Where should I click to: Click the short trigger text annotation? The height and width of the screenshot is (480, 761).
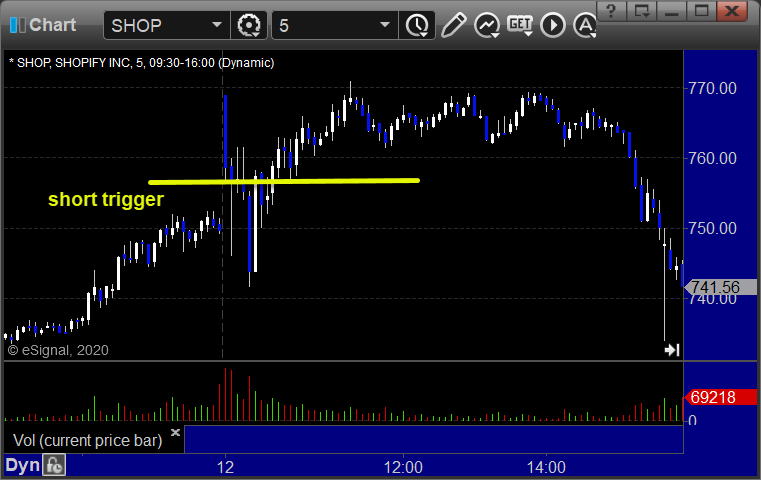106,199
